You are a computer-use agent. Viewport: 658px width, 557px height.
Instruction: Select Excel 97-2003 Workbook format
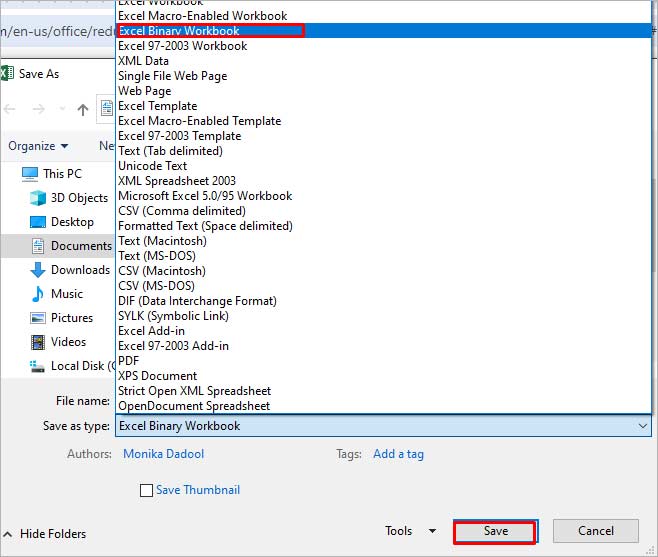point(384,46)
